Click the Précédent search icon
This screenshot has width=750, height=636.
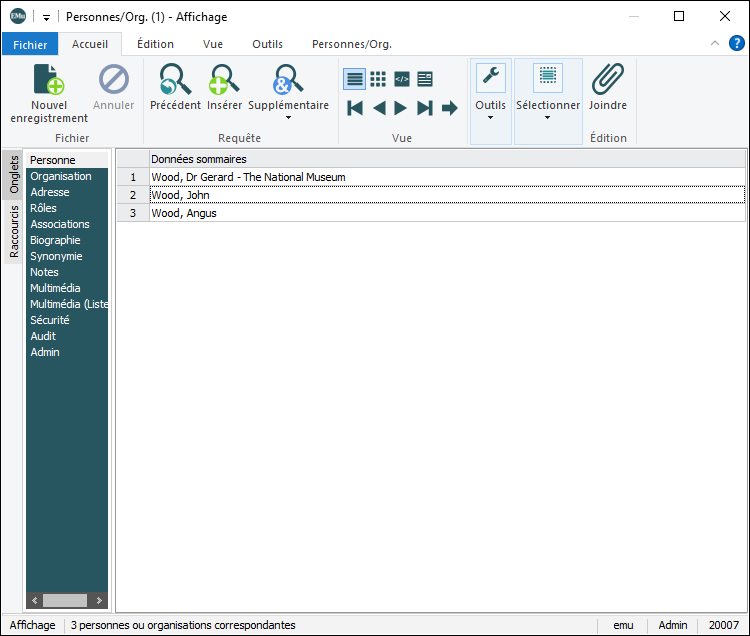pyautogui.click(x=175, y=80)
